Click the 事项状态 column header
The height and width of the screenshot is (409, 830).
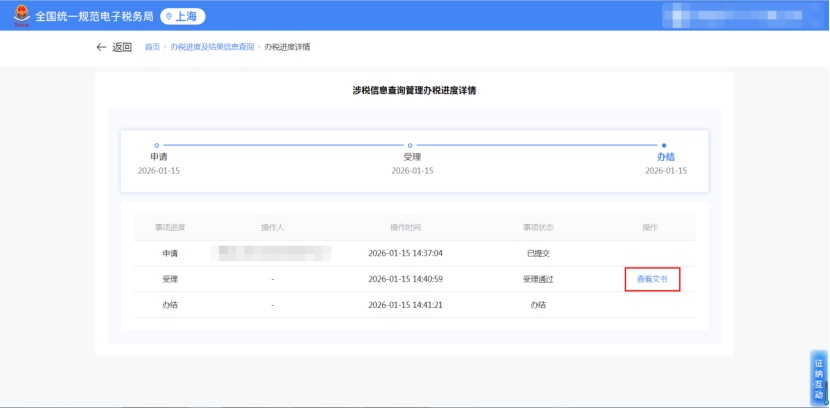pos(538,227)
